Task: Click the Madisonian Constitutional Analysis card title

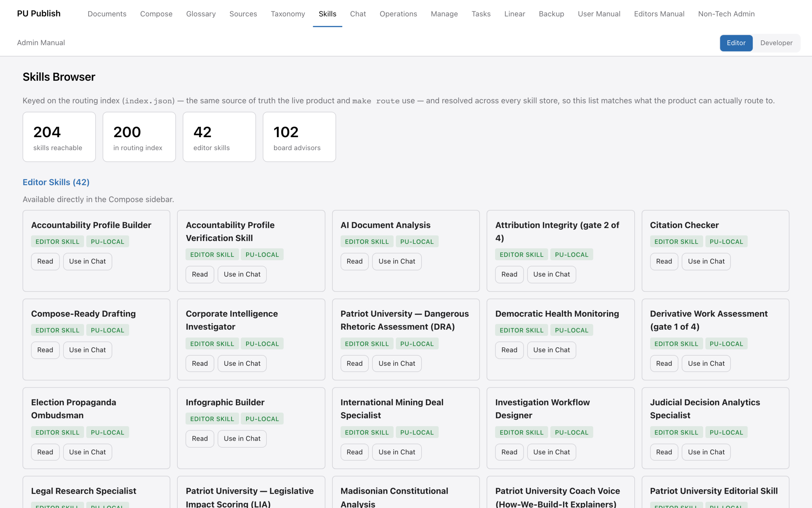Action: (394, 497)
